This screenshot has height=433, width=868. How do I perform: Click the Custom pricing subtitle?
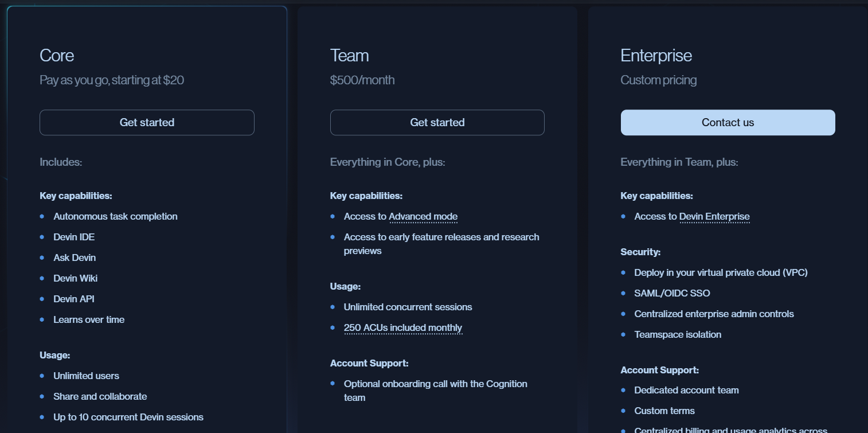click(658, 80)
